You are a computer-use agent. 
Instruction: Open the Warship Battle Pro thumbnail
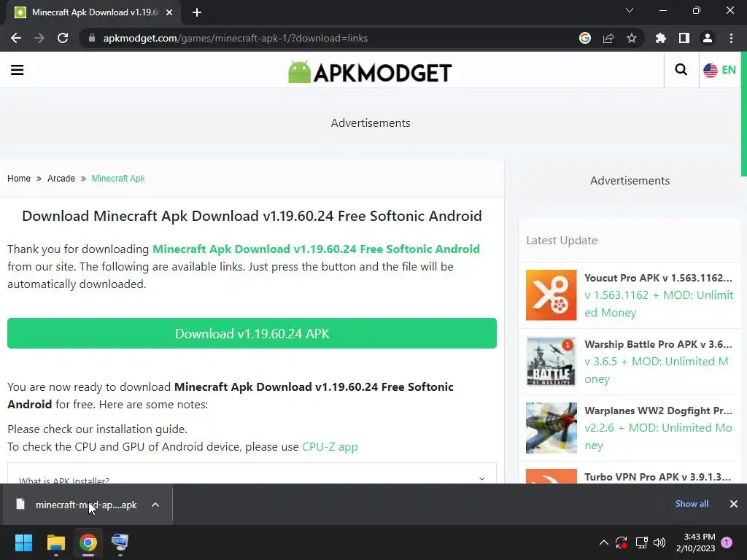coord(551,362)
